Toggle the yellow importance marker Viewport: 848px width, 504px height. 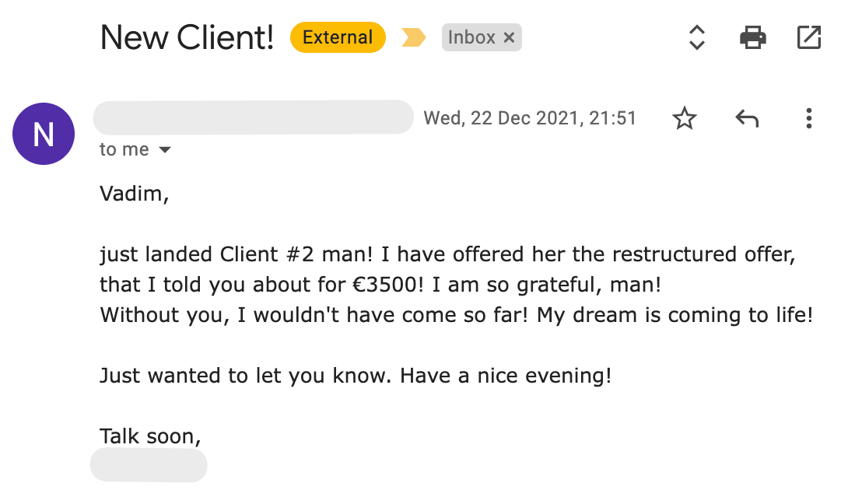tap(414, 37)
